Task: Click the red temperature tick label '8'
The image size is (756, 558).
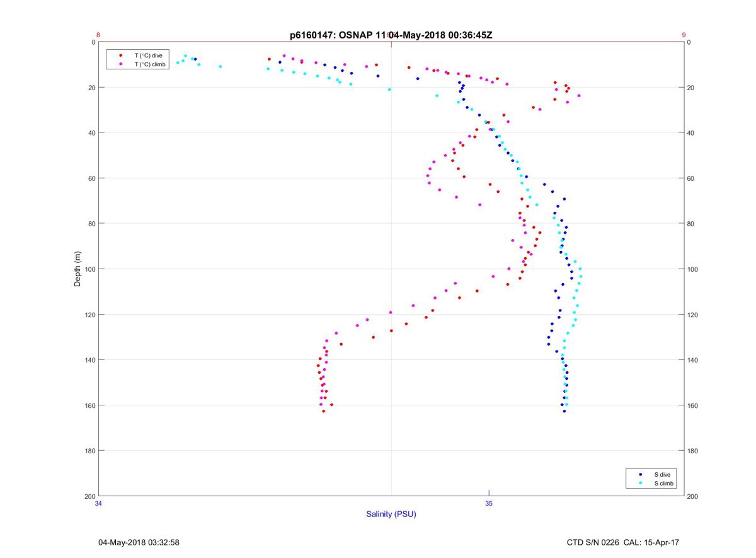Action: coord(98,35)
